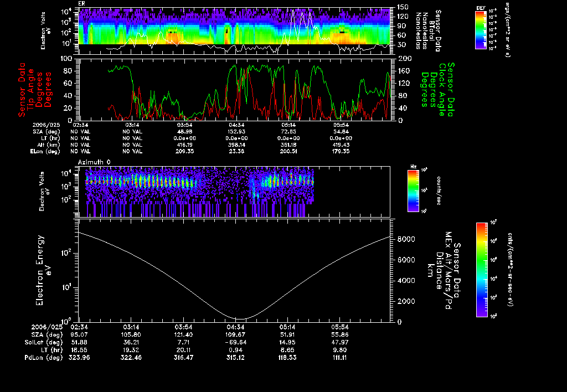Click the 6000 km altitude tick label

click(406, 260)
